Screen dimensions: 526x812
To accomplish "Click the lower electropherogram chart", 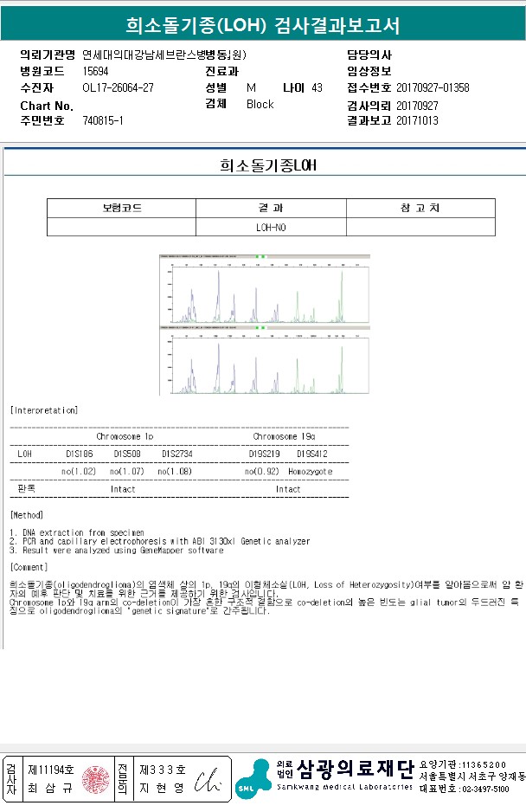I will [265, 360].
